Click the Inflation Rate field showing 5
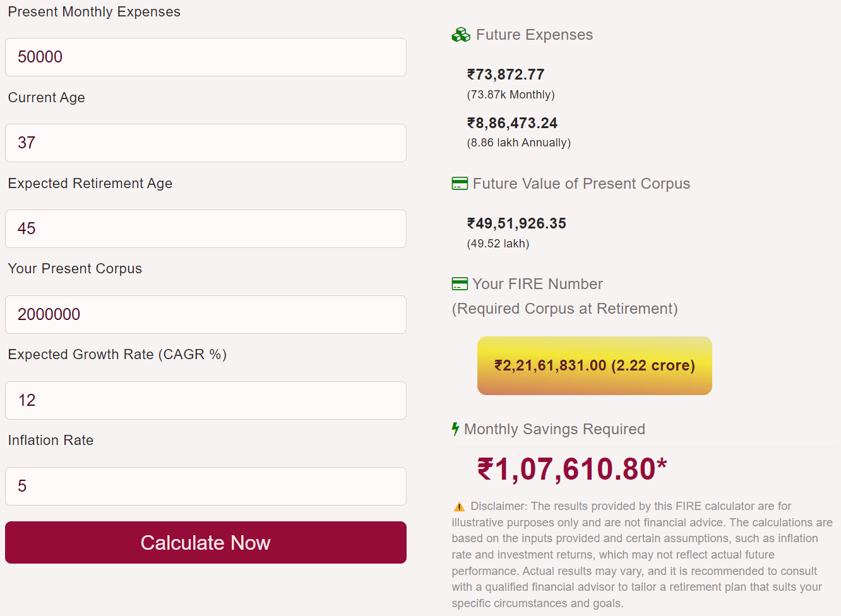The height and width of the screenshot is (616, 841). tap(205, 486)
